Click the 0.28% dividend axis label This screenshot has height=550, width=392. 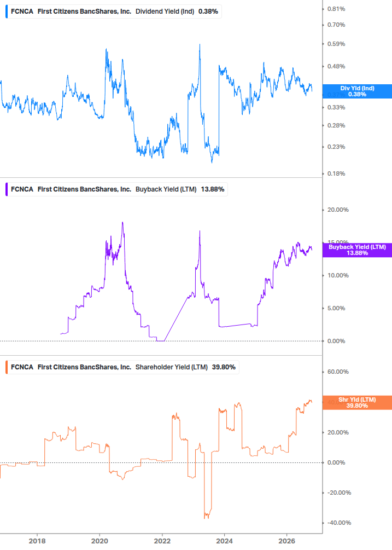[336, 125]
